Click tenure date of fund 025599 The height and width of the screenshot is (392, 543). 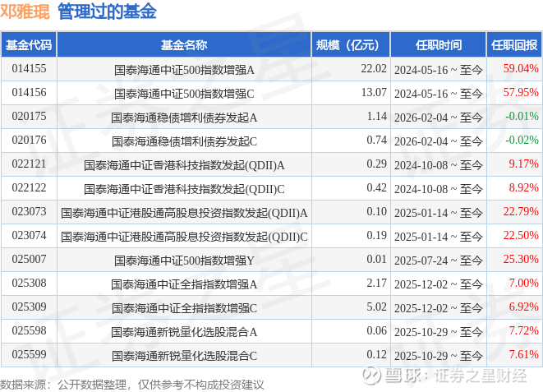coord(438,356)
